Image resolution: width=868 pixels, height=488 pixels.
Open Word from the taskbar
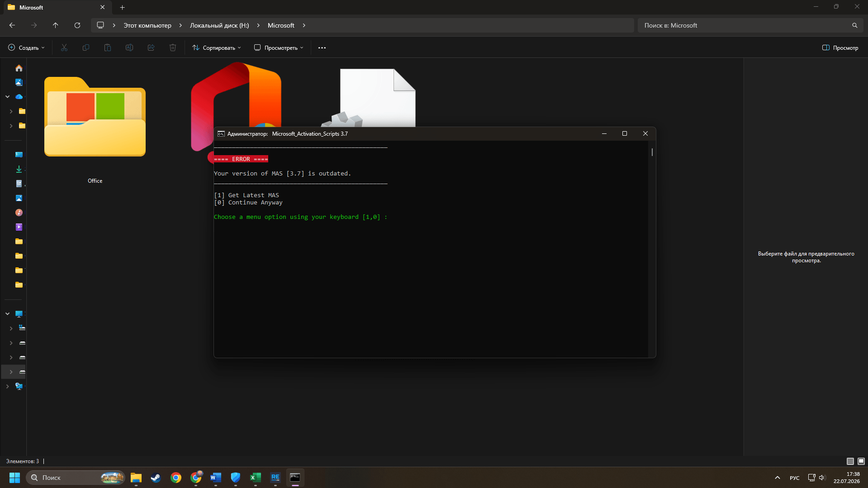pos(216,478)
